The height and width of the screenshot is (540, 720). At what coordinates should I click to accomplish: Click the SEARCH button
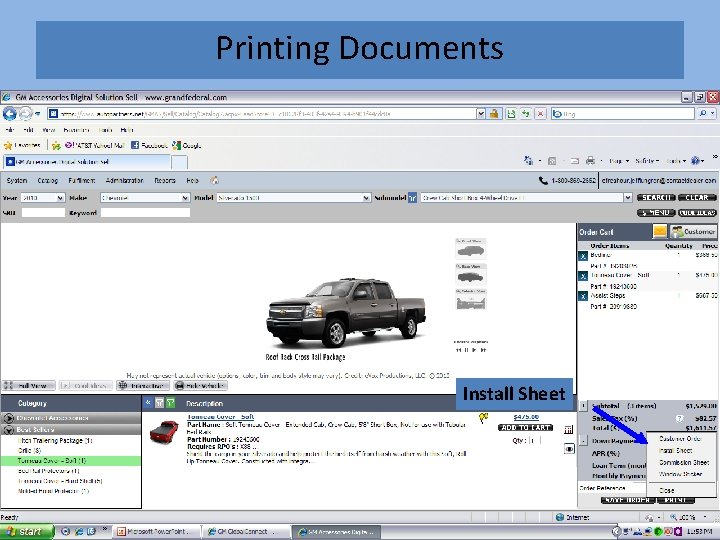656,197
